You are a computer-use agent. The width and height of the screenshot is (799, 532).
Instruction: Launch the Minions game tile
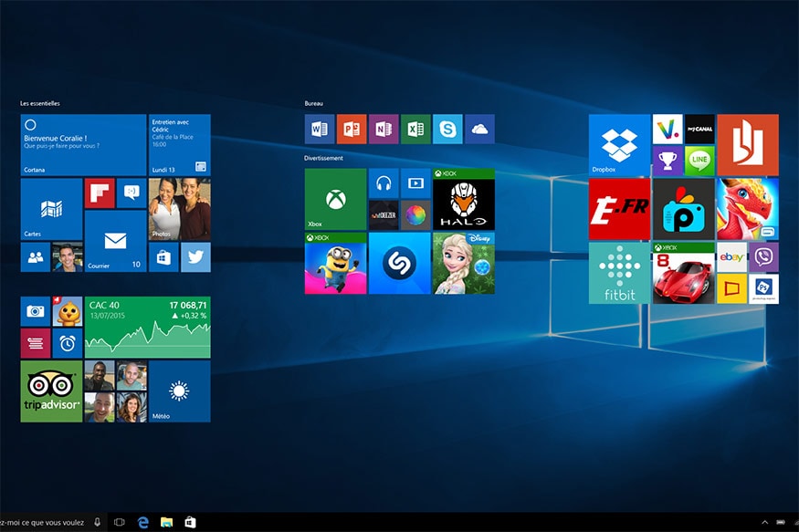pos(335,263)
